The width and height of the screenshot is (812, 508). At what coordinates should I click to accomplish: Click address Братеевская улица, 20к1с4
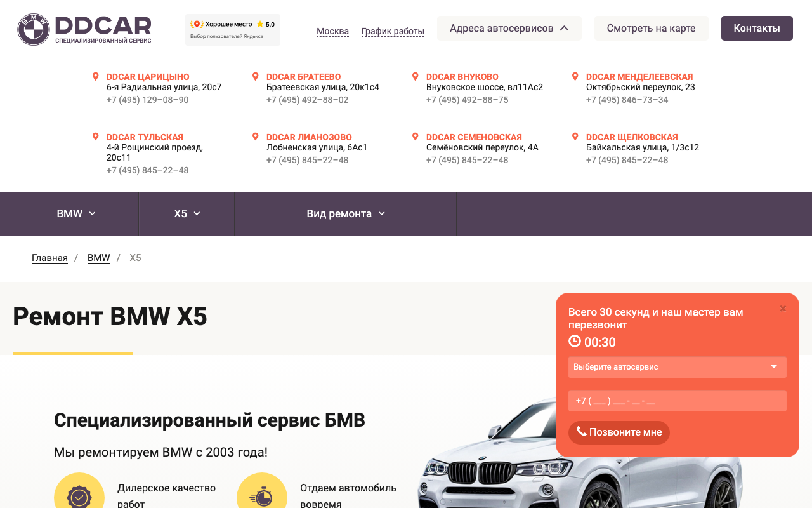[x=323, y=87]
